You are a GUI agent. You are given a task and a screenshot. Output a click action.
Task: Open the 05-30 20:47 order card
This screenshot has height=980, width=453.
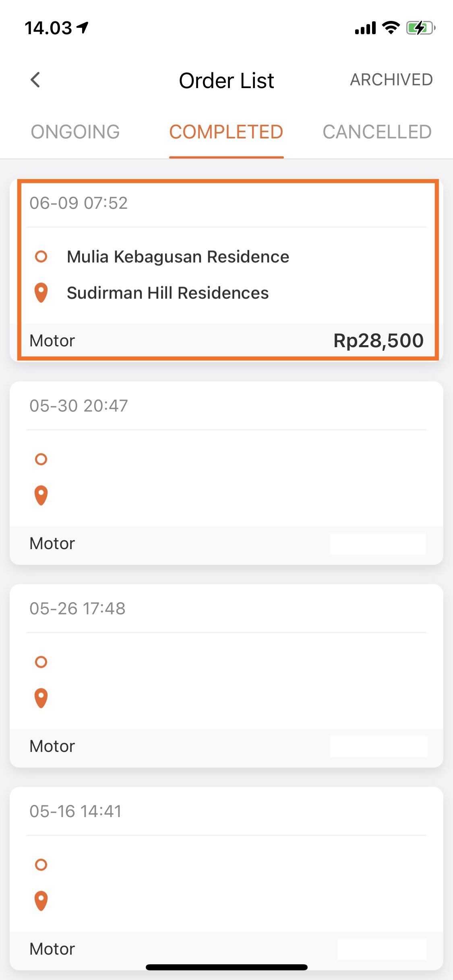[x=226, y=473]
